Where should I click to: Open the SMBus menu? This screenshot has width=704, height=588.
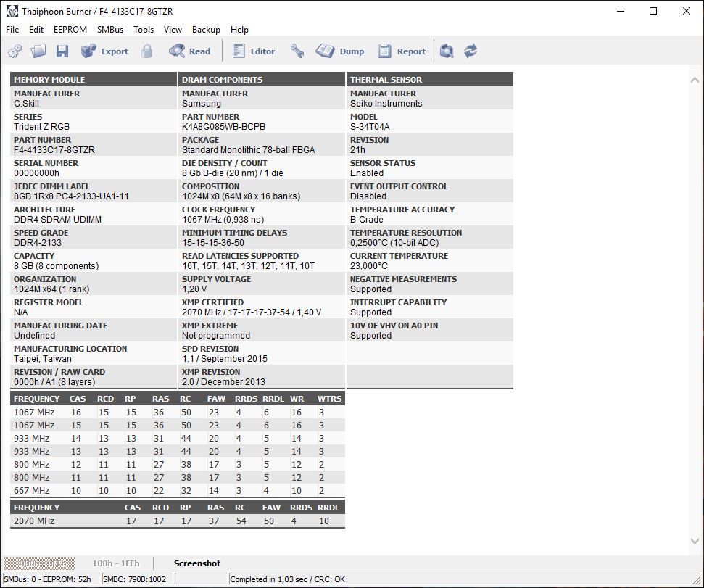coord(110,30)
